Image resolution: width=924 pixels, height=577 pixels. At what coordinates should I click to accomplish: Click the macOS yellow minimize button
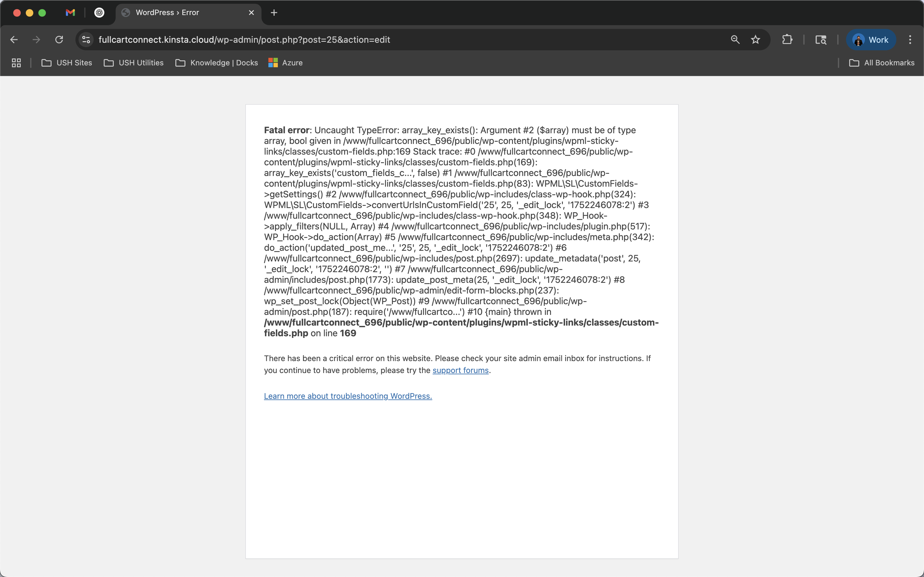[30, 13]
